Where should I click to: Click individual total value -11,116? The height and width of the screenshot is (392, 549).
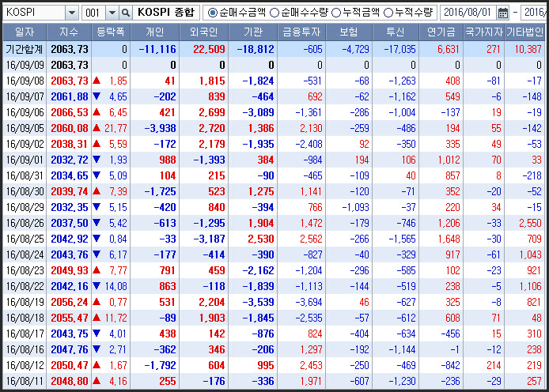click(157, 49)
